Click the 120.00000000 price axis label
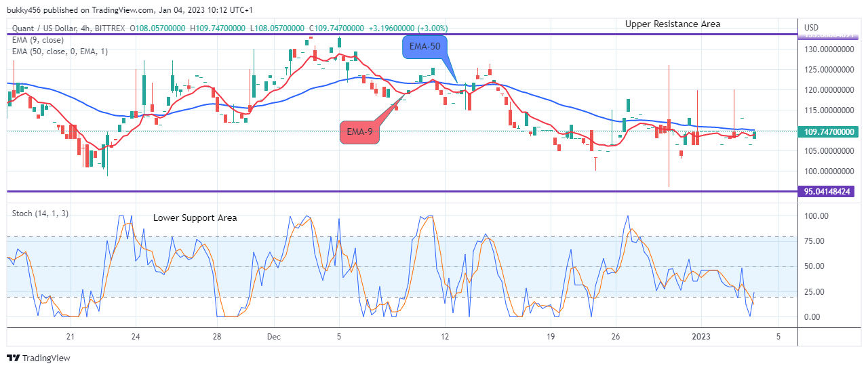 point(829,90)
